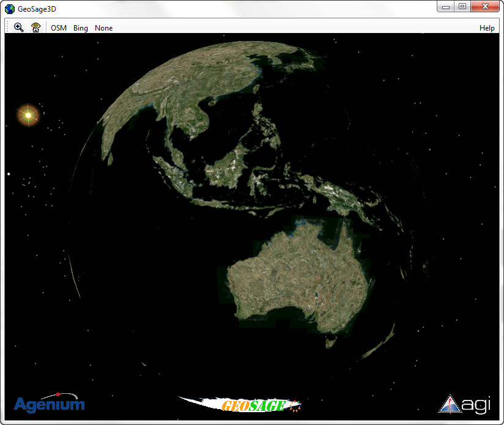Close the GeoSage3D window
Viewport: 504px width, 425px height.
click(x=485, y=7)
